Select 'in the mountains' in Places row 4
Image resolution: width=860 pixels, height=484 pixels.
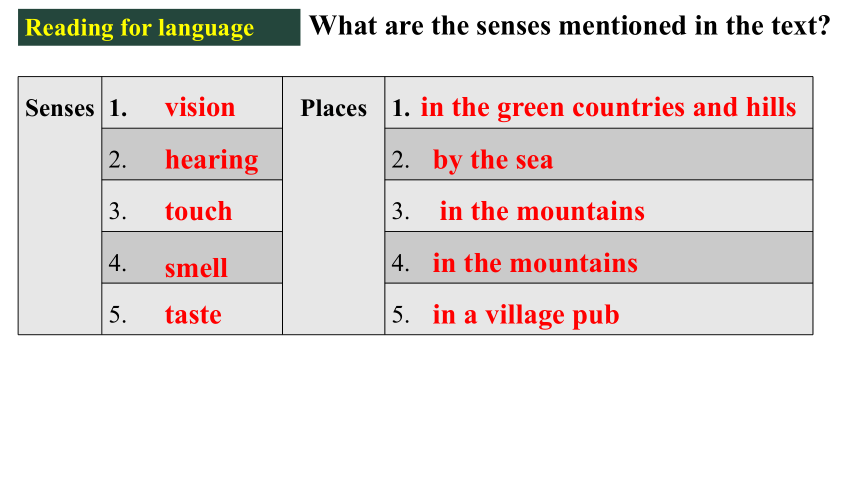click(x=535, y=263)
